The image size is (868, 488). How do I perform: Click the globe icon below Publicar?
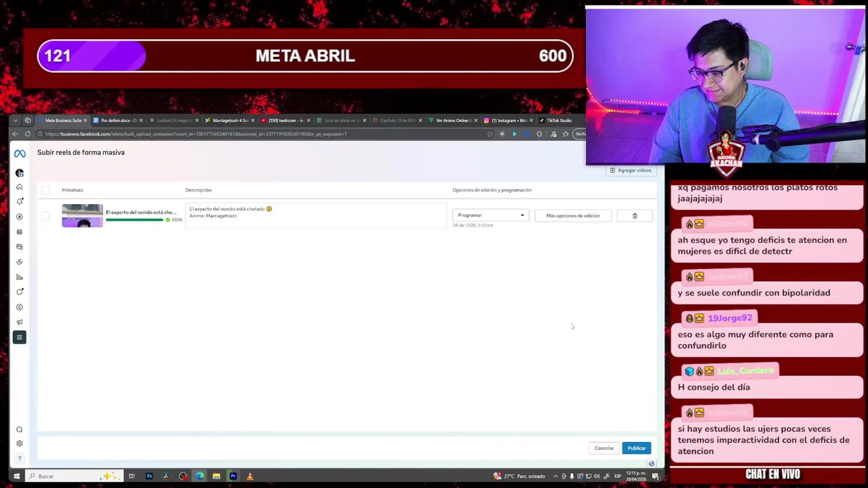pyautogui.click(x=652, y=464)
